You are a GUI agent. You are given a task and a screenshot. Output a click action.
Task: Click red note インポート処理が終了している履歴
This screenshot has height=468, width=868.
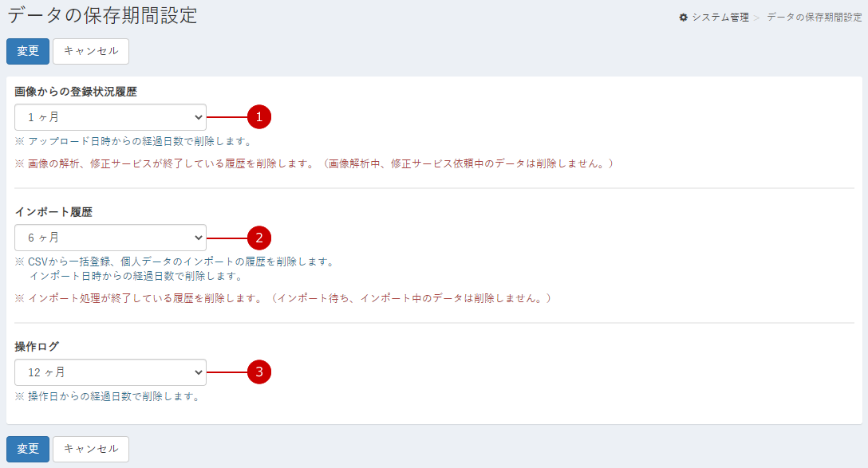coord(283,299)
